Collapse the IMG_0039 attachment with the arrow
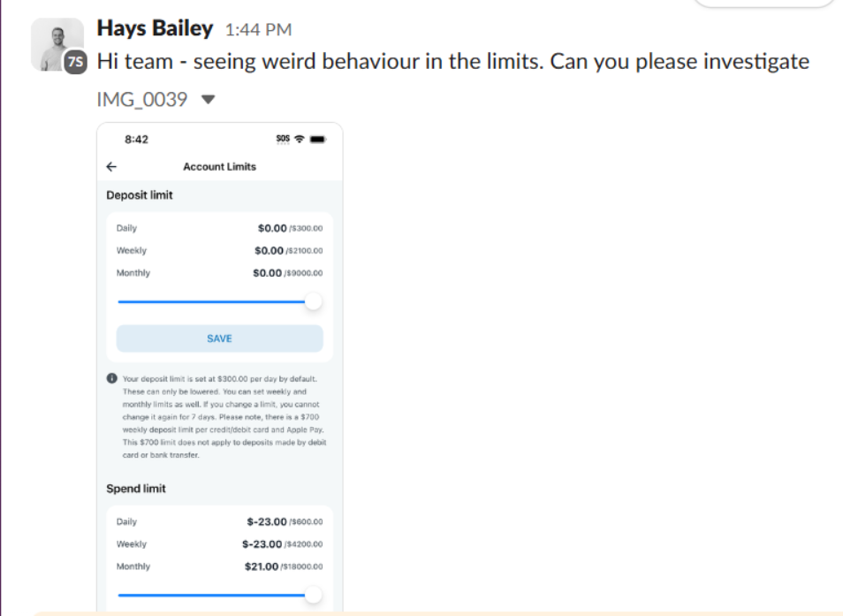 tap(208, 100)
